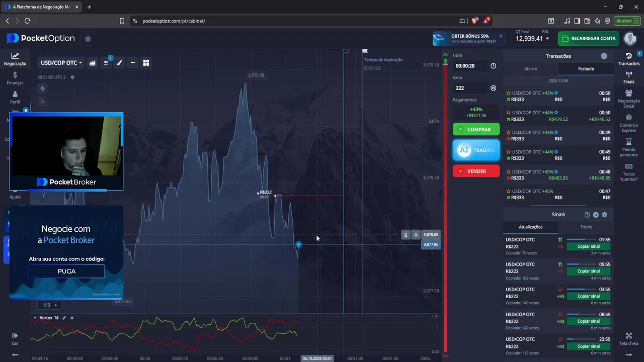Select the Todos signals tab
The image size is (644, 362).
pos(586,227)
